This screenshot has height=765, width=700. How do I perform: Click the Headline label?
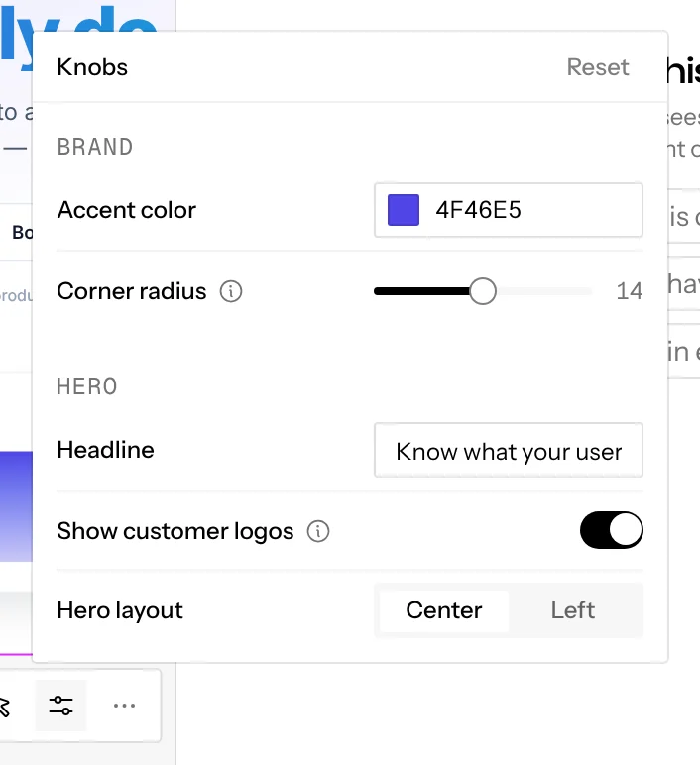(105, 450)
